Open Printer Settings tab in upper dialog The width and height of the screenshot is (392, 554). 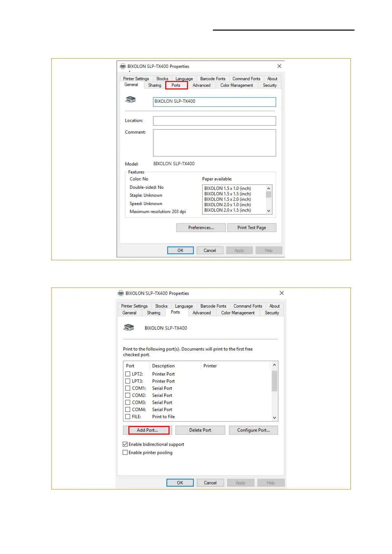pyautogui.click(x=136, y=79)
